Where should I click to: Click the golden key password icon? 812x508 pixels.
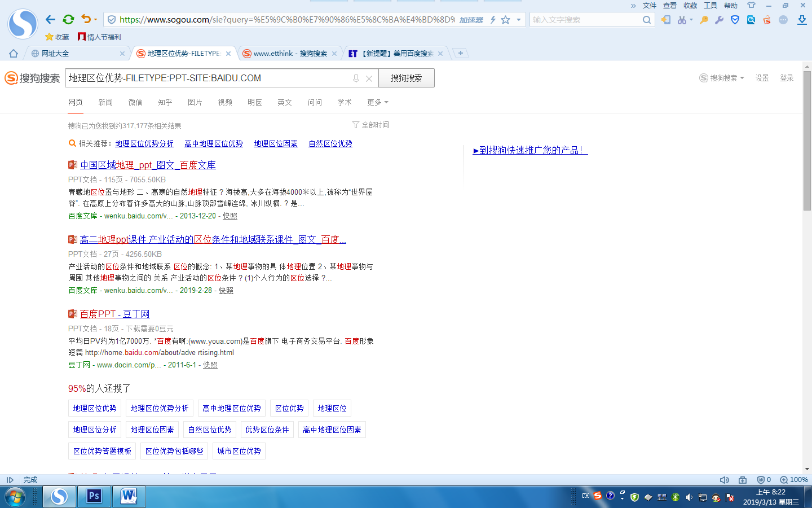tap(704, 20)
